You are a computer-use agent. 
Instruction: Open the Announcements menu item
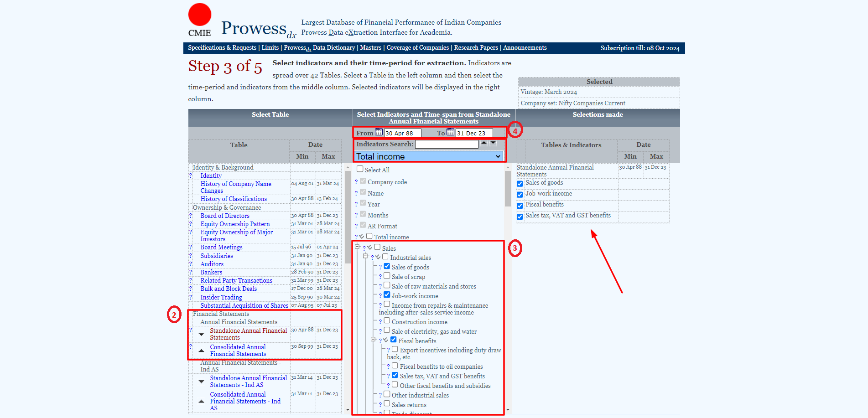click(x=525, y=47)
